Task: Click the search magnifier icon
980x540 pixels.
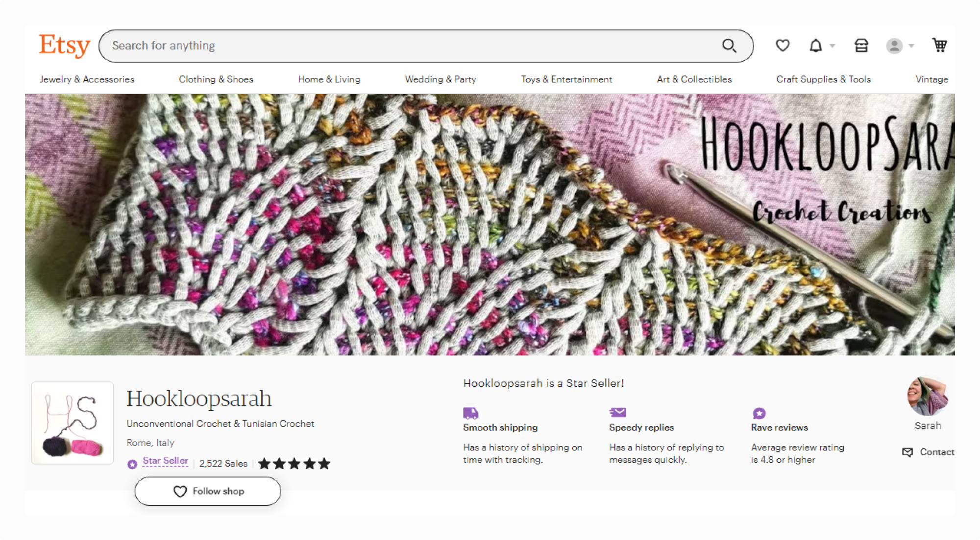Action: 729,46
